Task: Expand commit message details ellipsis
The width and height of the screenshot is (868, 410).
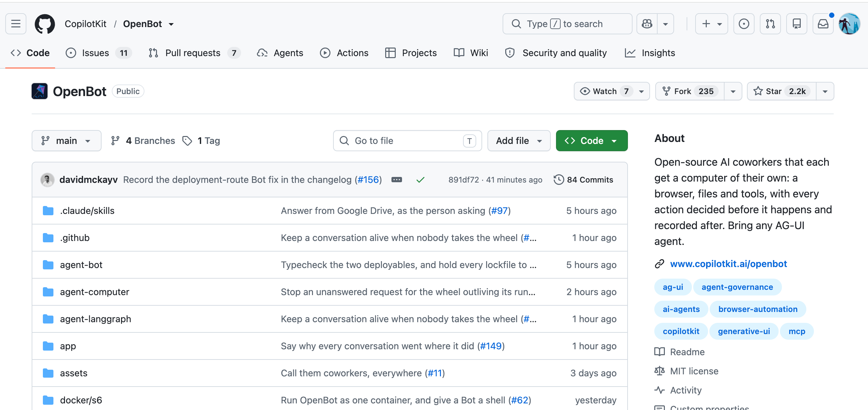Action: click(x=397, y=180)
